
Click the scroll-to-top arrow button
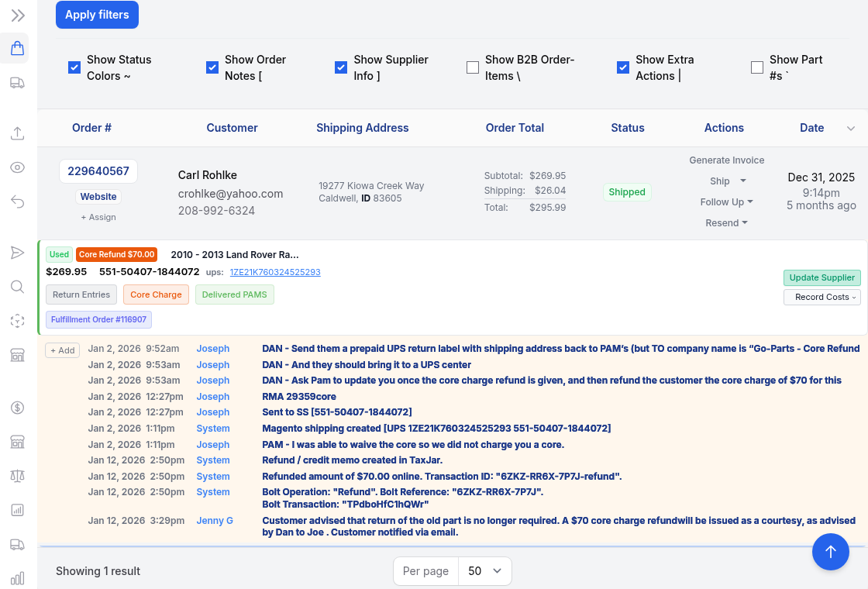(x=830, y=552)
